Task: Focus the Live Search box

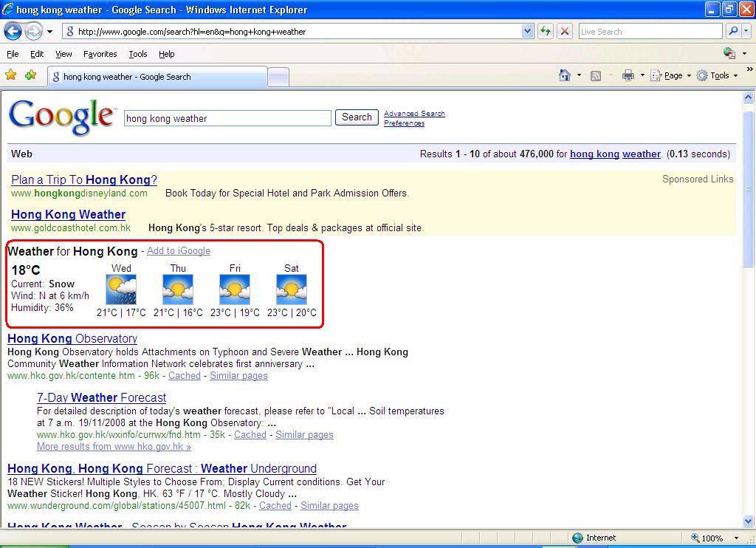Action: click(650, 31)
